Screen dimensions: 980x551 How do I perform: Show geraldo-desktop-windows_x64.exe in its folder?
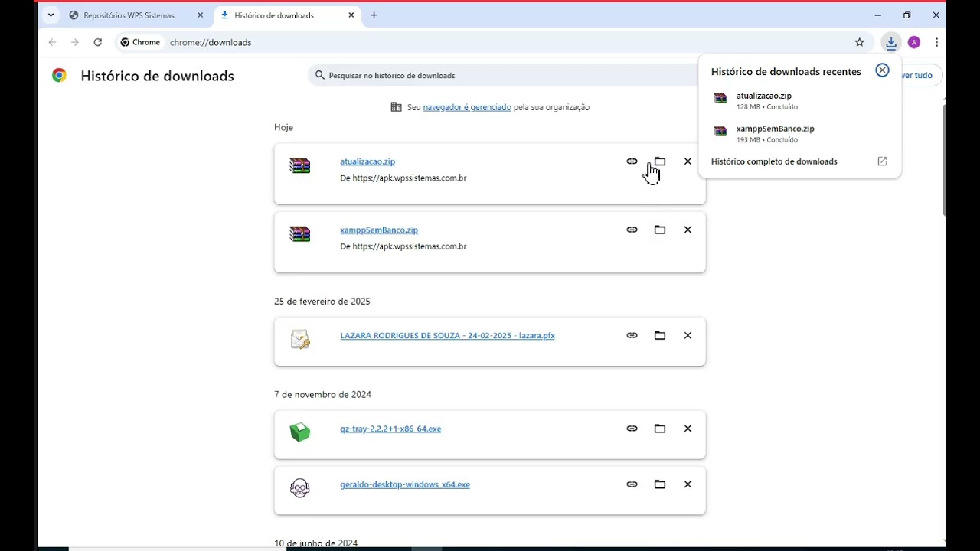coord(660,484)
